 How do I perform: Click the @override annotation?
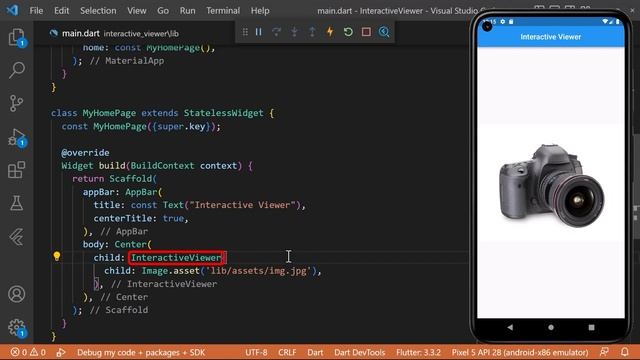pos(85,153)
